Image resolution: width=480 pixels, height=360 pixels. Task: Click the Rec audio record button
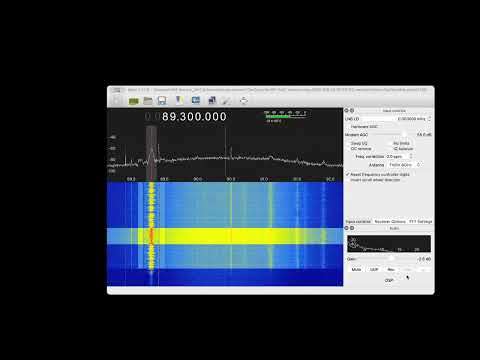[x=391, y=269]
